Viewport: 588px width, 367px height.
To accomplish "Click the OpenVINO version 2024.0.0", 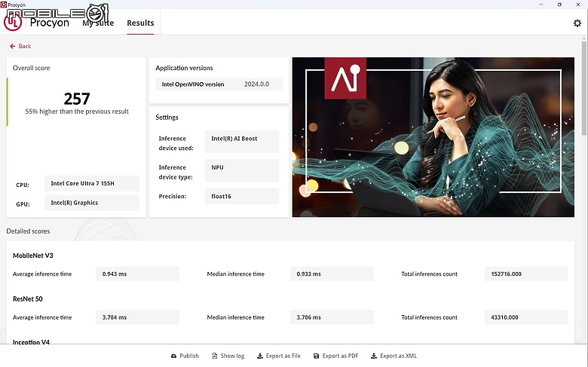I will click(256, 84).
